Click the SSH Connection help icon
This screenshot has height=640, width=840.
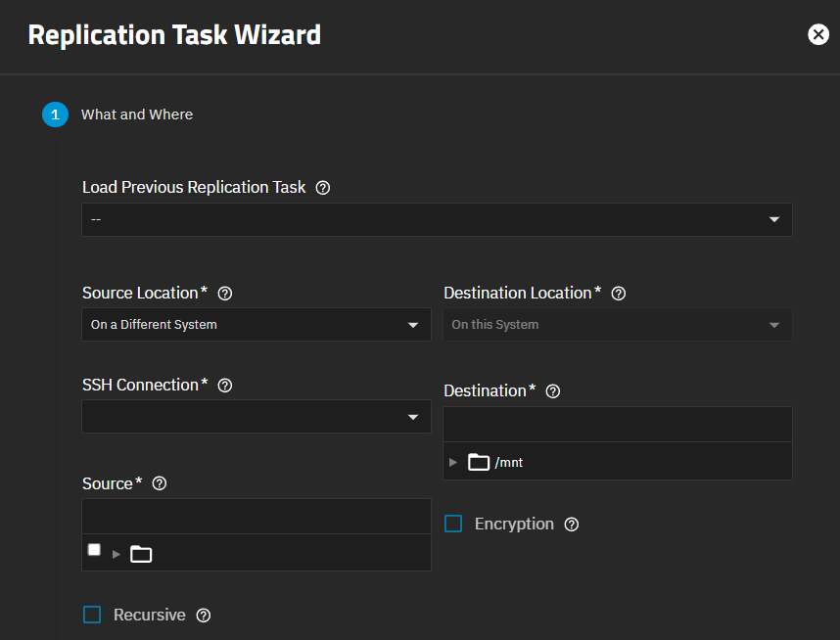(x=225, y=386)
